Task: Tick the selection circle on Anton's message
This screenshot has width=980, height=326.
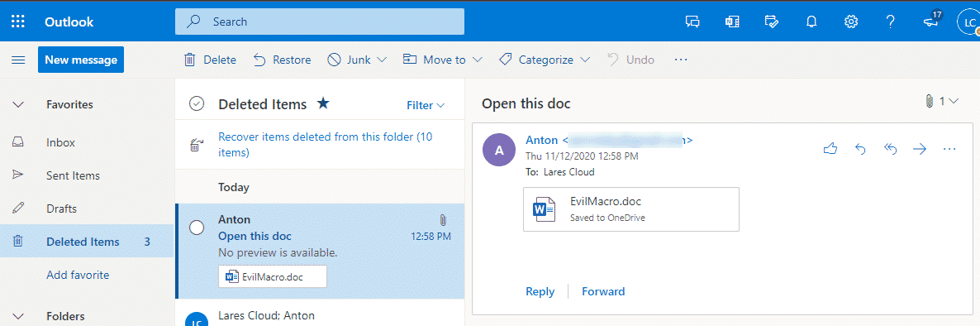Action: click(x=197, y=228)
